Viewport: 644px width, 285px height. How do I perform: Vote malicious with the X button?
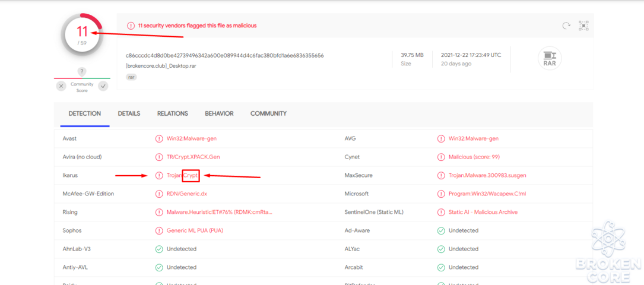(61, 86)
